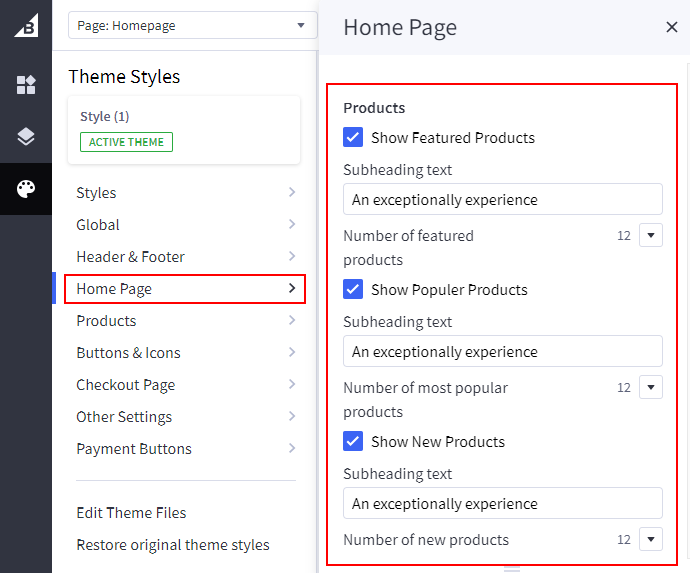
Task: Expand number of new products dropdown
Action: click(x=650, y=540)
